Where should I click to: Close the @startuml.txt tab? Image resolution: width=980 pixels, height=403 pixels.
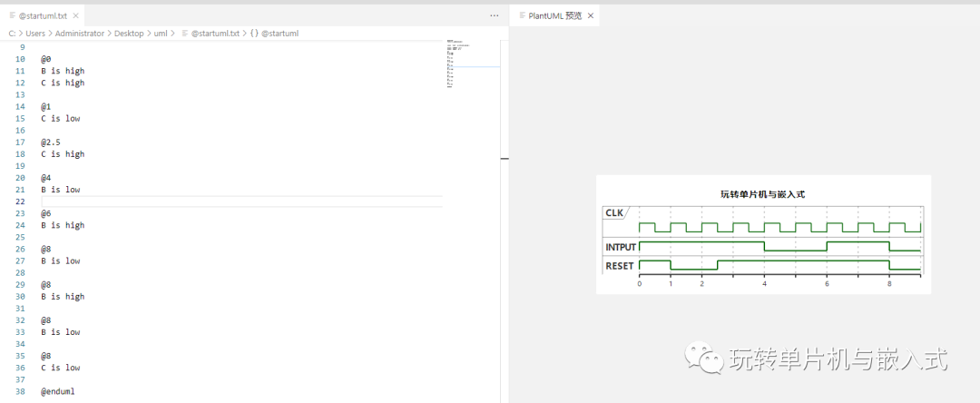[75, 15]
